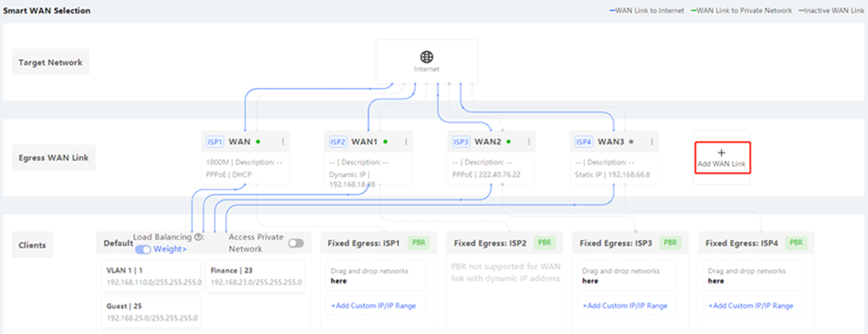Image resolution: width=868 pixels, height=334 pixels.
Task: Add Custom IP/IP Range for ISP1
Action: (374, 306)
